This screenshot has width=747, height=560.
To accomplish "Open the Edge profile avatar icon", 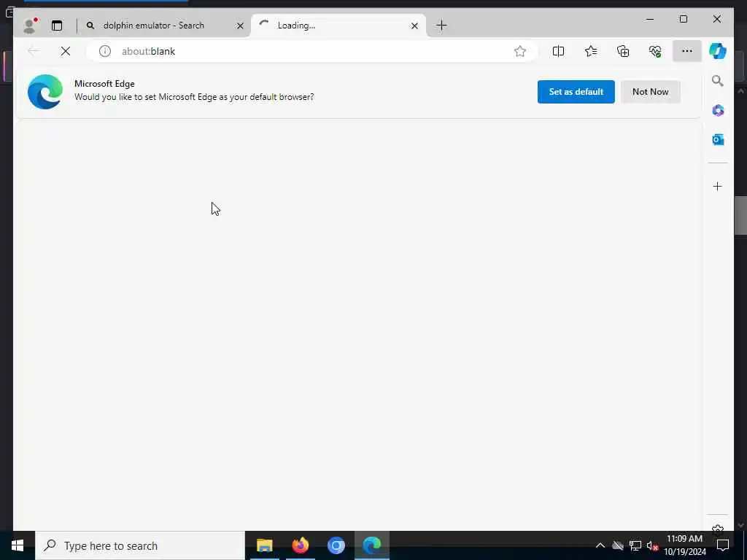I will [x=30, y=26].
